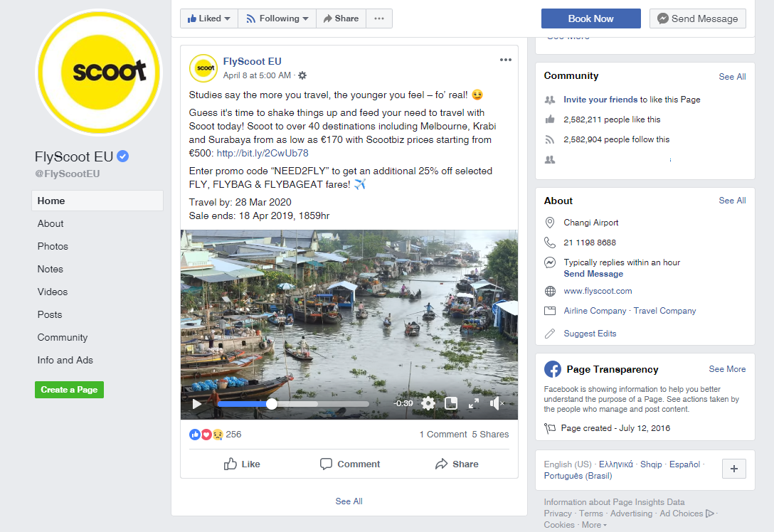Open Videos section in sidebar
Screen dimensions: 774x532
pos(53,292)
